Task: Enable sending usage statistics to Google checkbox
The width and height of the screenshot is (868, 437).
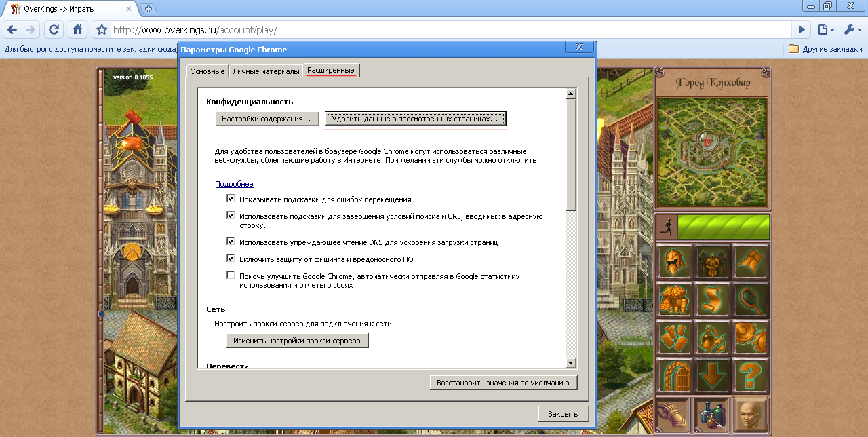Action: (231, 275)
